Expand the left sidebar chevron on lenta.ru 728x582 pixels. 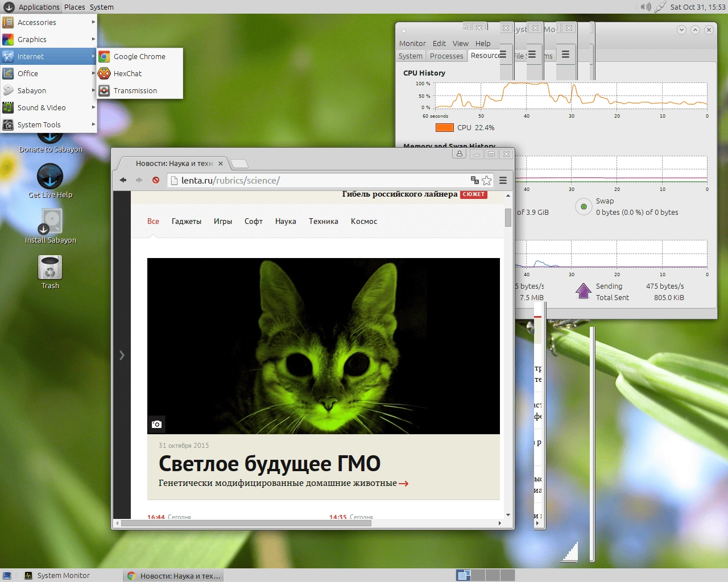point(122,355)
